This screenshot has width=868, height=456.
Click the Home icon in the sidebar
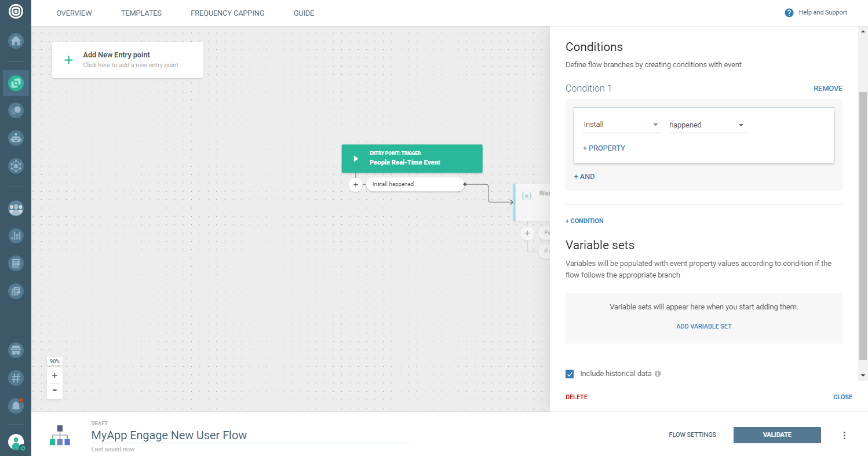click(16, 41)
